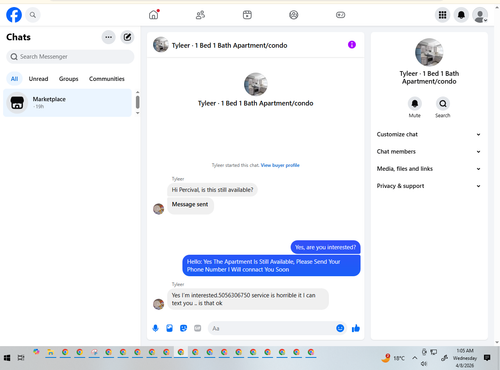
Task: Open the Groups profile-circle icon in navigation
Action: pos(294,15)
